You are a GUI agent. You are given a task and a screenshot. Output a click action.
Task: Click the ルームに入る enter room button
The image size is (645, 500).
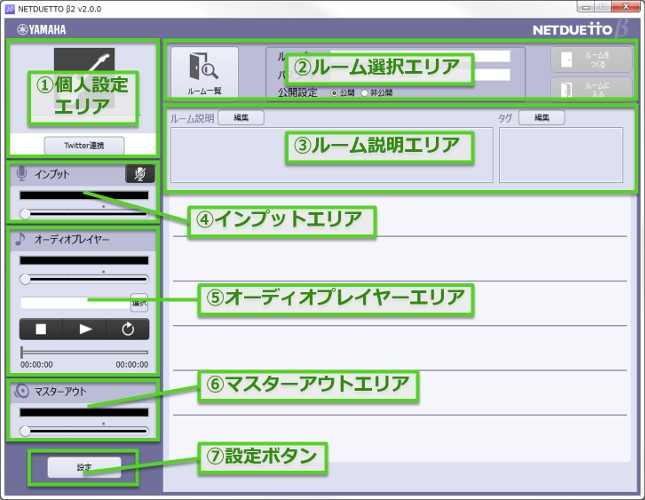[x=591, y=88]
